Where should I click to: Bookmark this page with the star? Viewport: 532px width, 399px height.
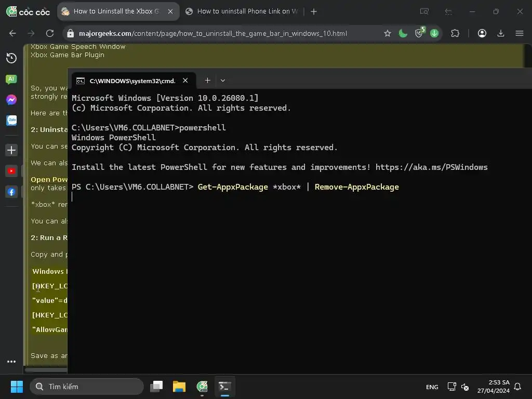pyautogui.click(x=388, y=33)
